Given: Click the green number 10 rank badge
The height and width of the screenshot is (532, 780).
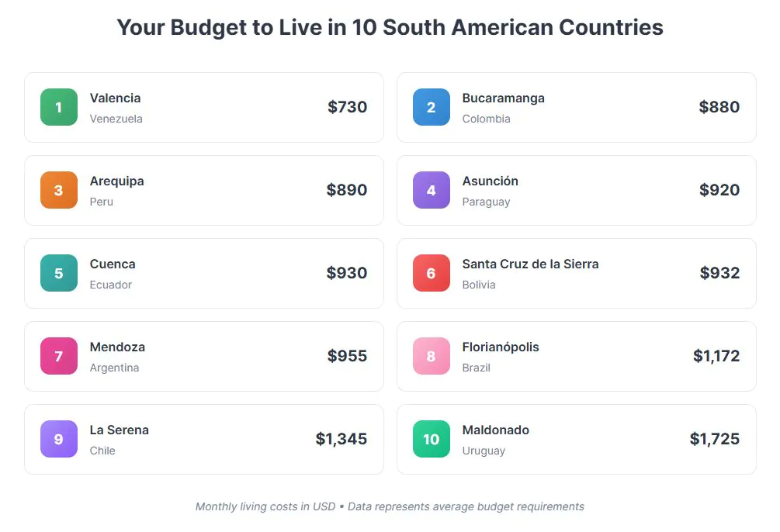Looking at the screenshot, I should click(432, 439).
